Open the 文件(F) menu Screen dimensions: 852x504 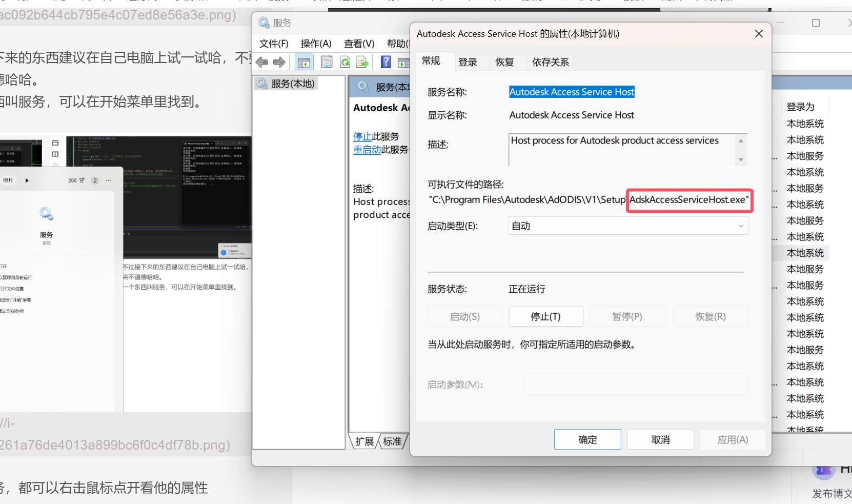pyautogui.click(x=274, y=44)
